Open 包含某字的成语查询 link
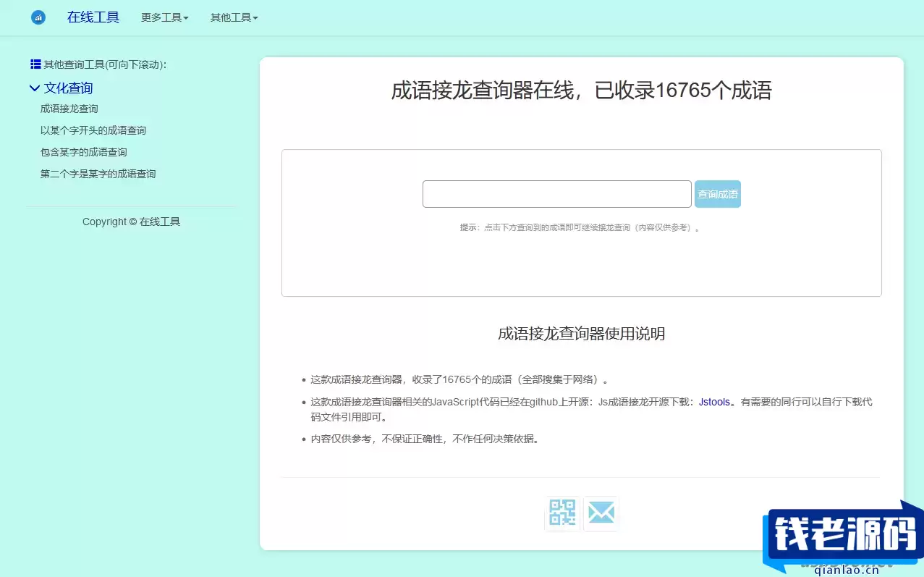The height and width of the screenshot is (577, 924). point(84,152)
